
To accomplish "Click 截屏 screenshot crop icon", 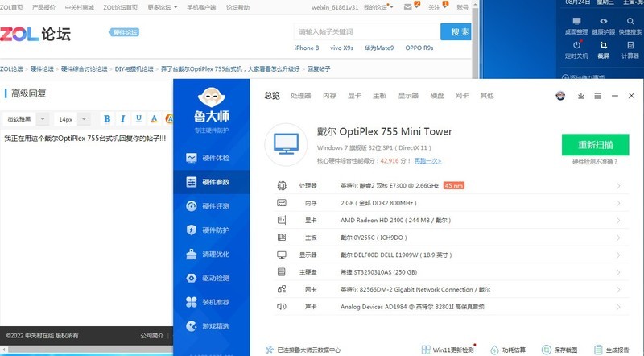I will coord(603,45).
